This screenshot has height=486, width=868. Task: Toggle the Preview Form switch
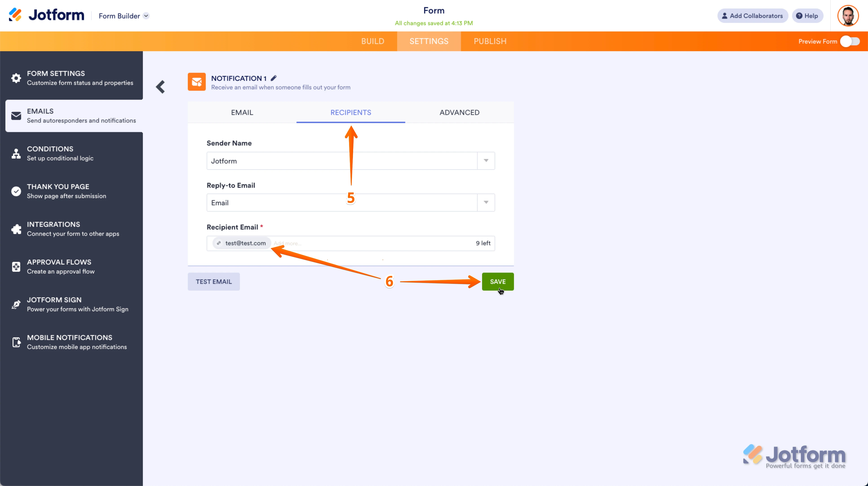(x=850, y=41)
